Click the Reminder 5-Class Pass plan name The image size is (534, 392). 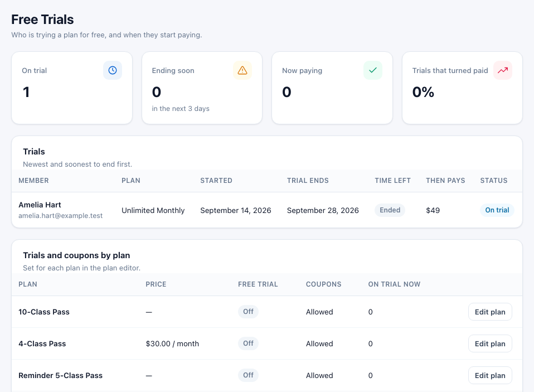click(x=60, y=375)
